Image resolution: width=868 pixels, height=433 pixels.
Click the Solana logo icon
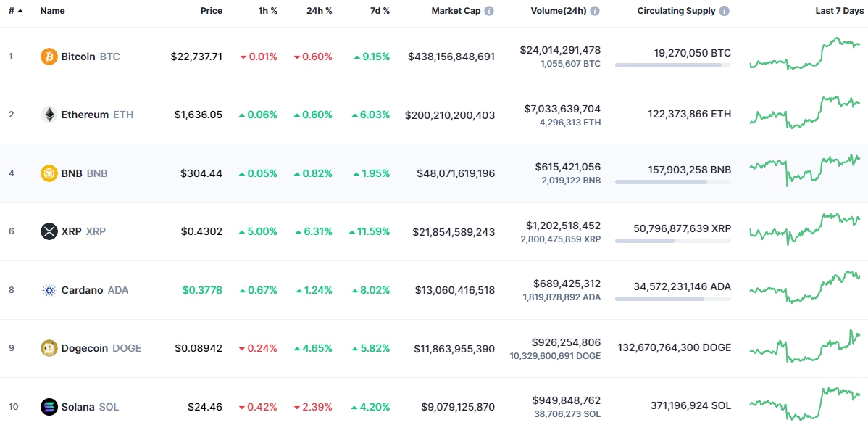49,407
